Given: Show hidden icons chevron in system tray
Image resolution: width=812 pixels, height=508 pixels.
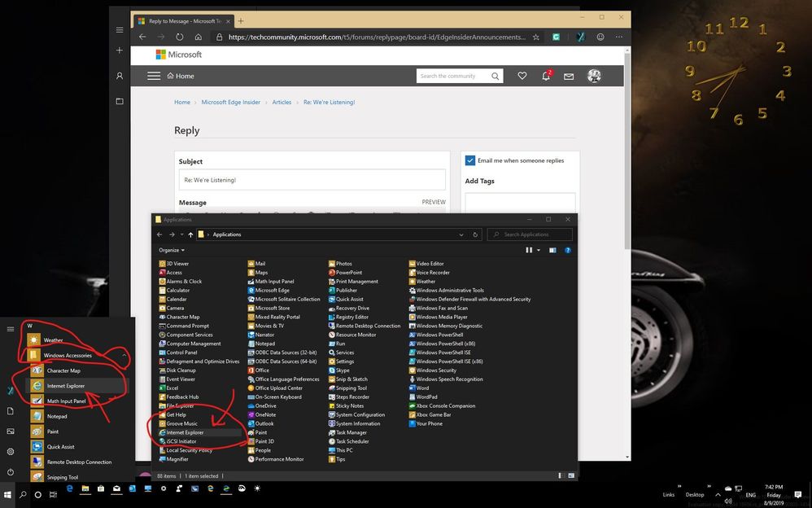Looking at the screenshot, I should [x=718, y=494].
